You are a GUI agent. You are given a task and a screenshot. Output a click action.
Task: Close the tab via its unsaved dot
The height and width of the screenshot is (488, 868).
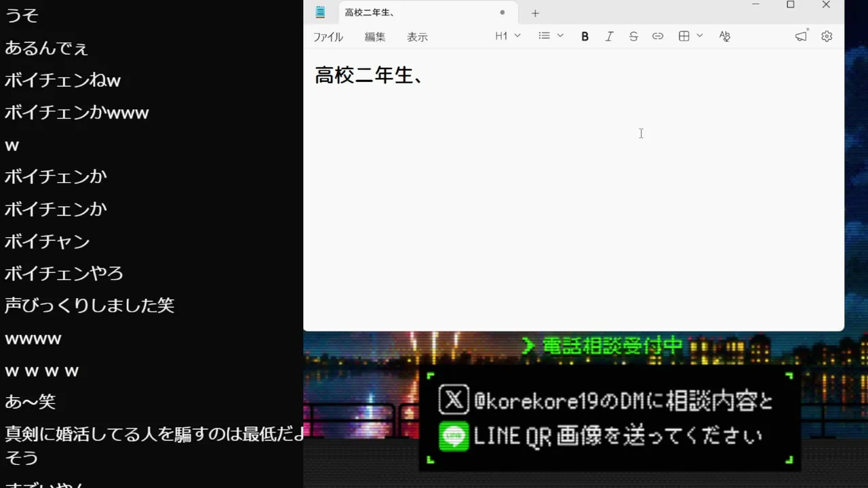502,12
